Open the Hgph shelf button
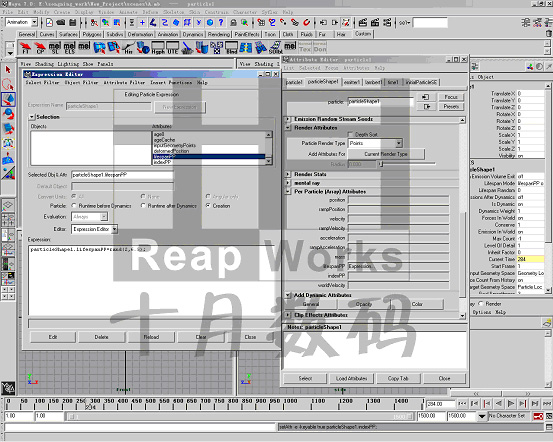 158,48
